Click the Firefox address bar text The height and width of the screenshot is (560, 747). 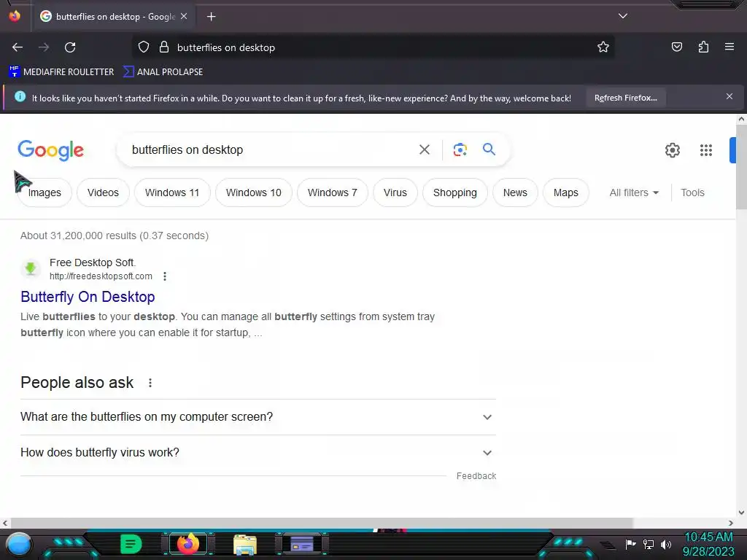[226, 47]
